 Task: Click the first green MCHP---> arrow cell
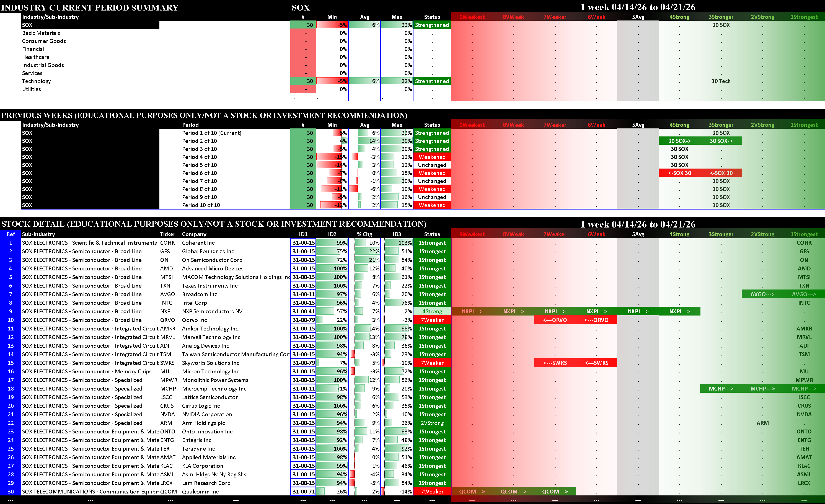721,389
